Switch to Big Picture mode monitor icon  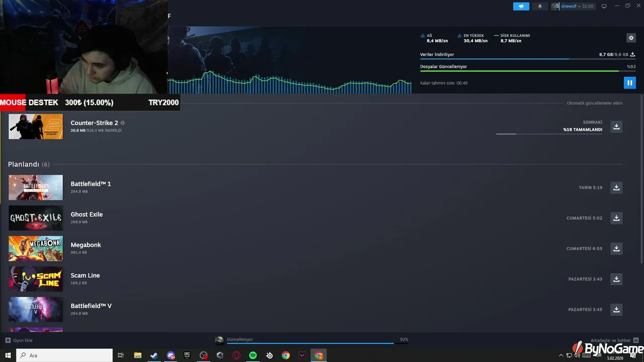(x=604, y=6)
